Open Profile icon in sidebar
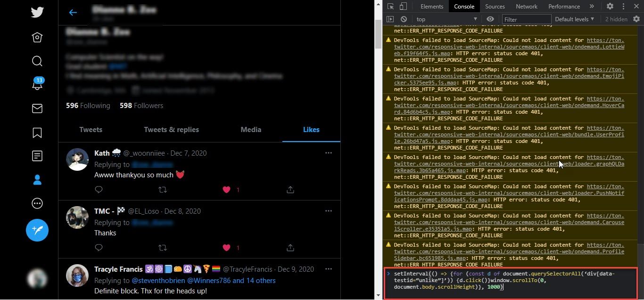The width and height of the screenshot is (644, 300). click(x=37, y=180)
